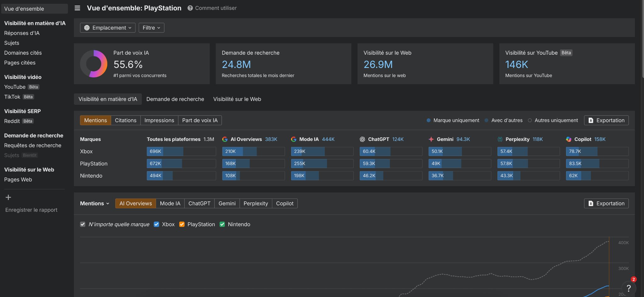
Task: Click the hamburger menu icon
Action: click(77, 8)
